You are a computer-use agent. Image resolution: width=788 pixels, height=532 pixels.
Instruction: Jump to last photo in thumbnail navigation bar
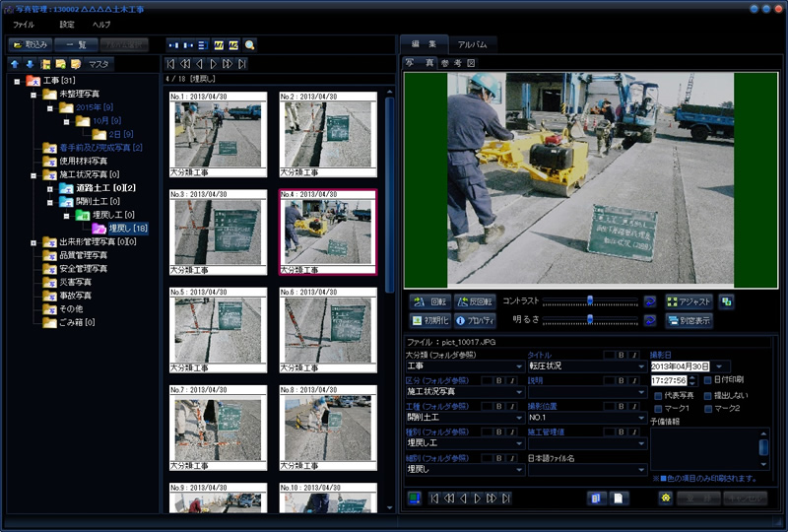click(242, 63)
